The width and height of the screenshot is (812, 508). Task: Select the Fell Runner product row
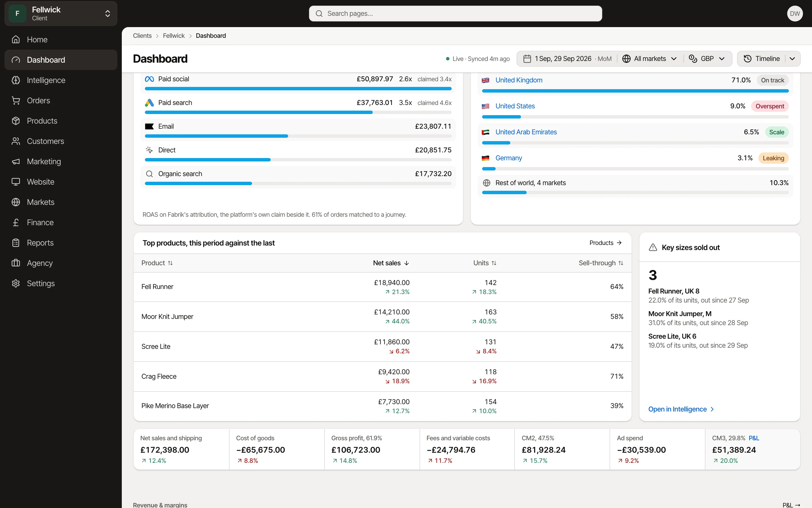[382, 287]
